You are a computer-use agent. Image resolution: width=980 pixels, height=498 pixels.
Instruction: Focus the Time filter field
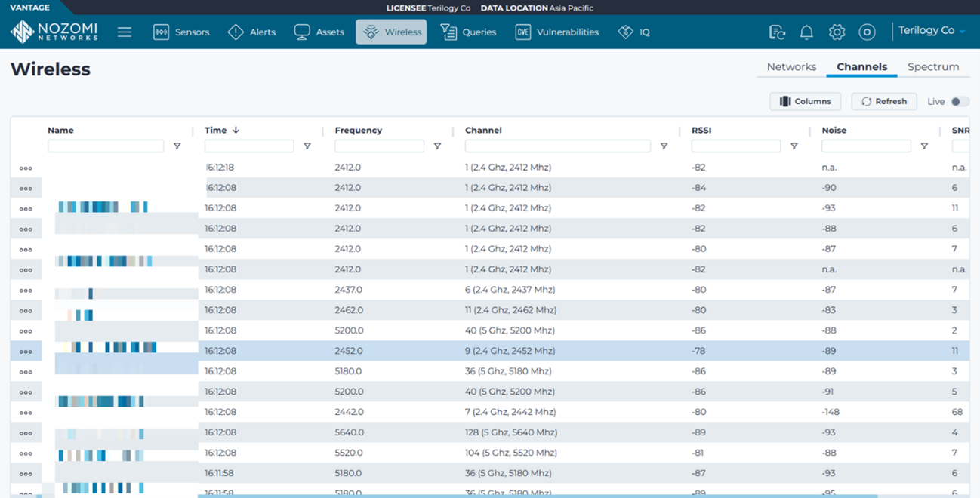click(x=249, y=146)
